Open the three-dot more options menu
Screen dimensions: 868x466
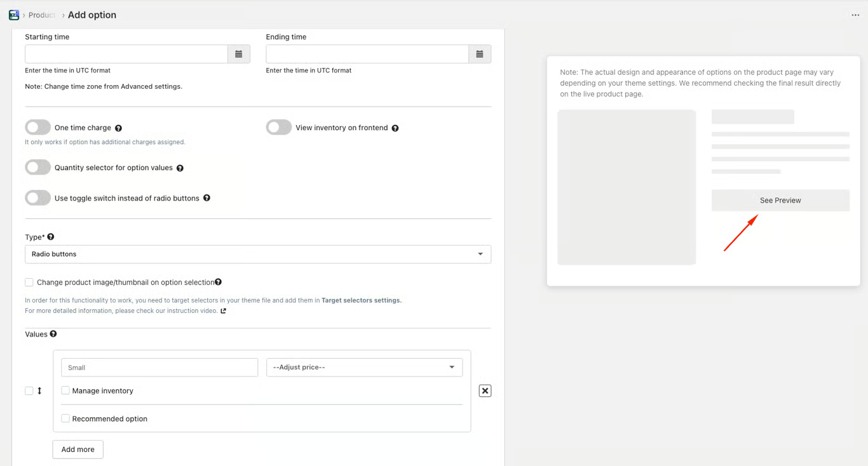pos(855,15)
